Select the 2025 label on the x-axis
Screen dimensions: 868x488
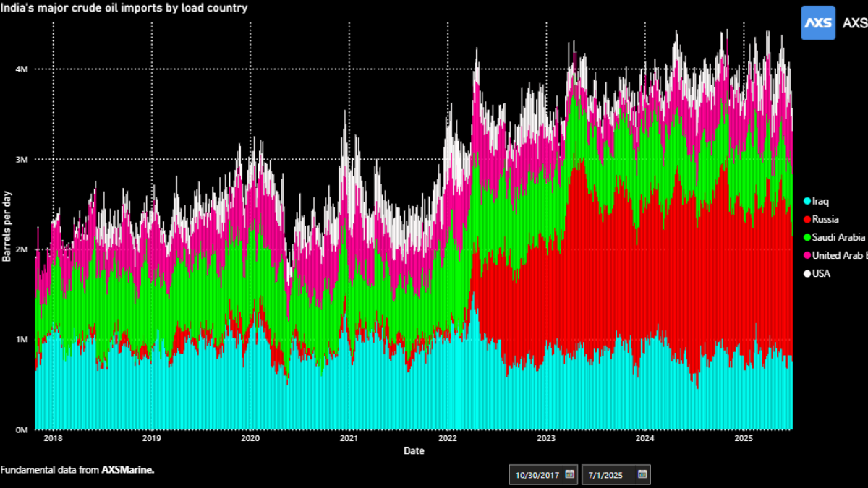coord(744,438)
